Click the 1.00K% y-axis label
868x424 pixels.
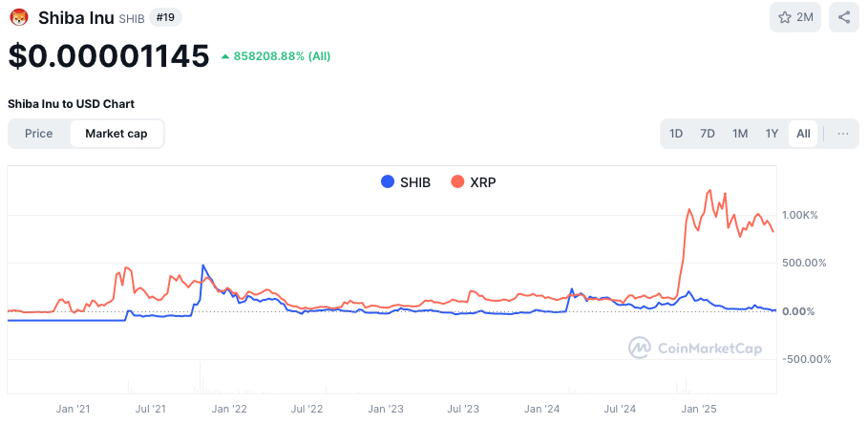[799, 215]
